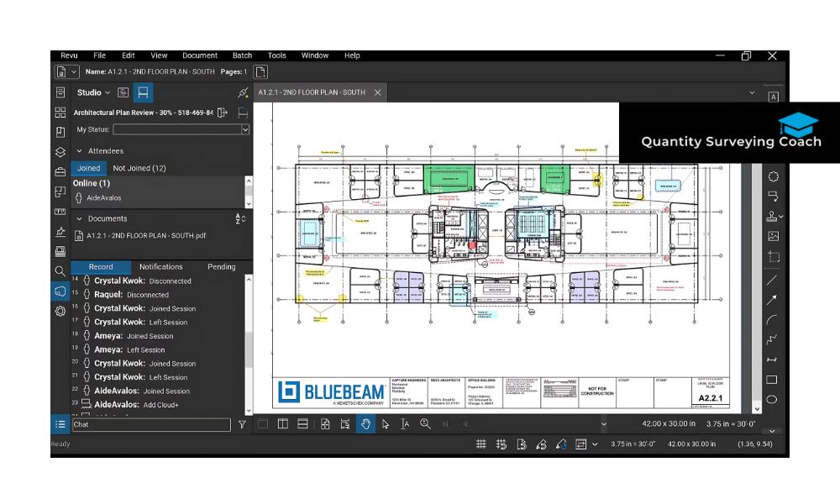Open the Tools menu
The height and width of the screenshot is (504, 840).
click(277, 55)
